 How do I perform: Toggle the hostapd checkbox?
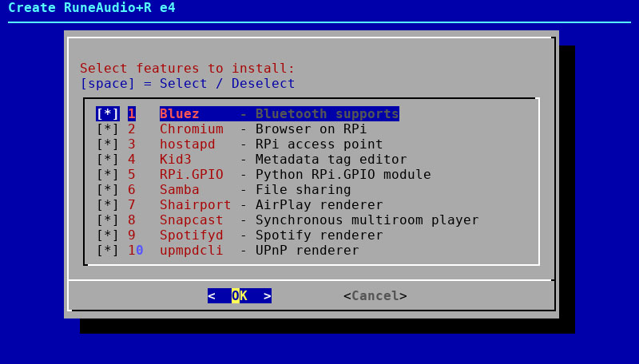click(x=108, y=144)
